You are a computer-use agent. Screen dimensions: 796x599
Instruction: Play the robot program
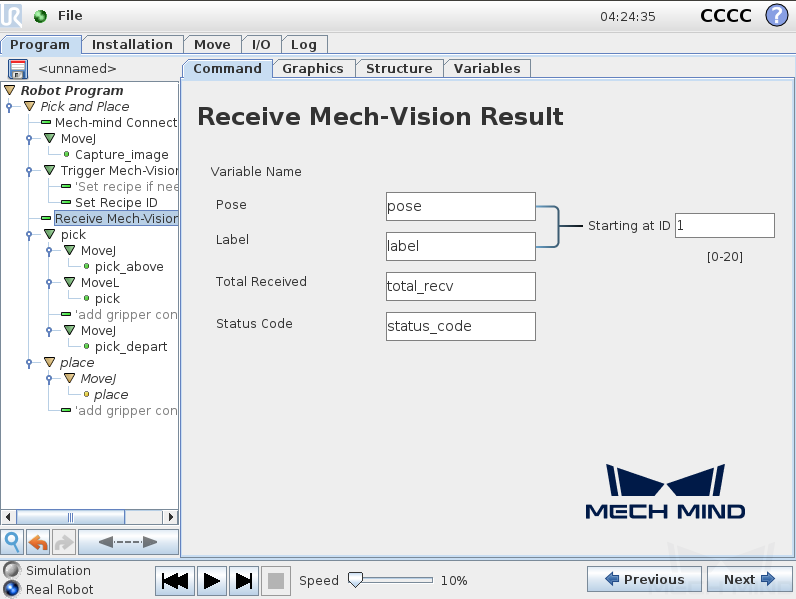pyautogui.click(x=211, y=581)
